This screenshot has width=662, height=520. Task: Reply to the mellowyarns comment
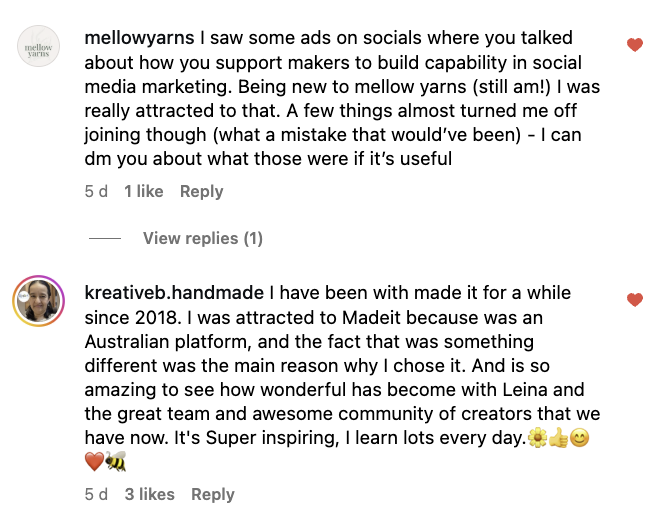[x=201, y=191]
